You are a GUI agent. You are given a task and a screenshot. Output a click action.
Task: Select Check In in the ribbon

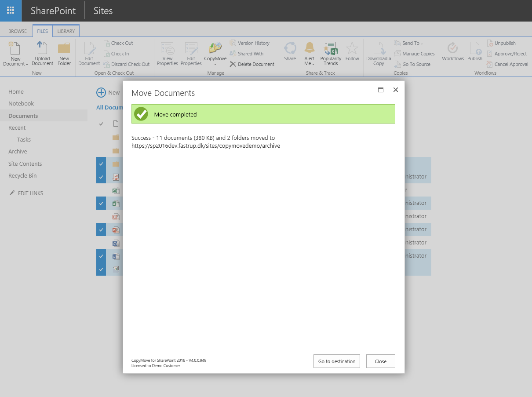[117, 54]
